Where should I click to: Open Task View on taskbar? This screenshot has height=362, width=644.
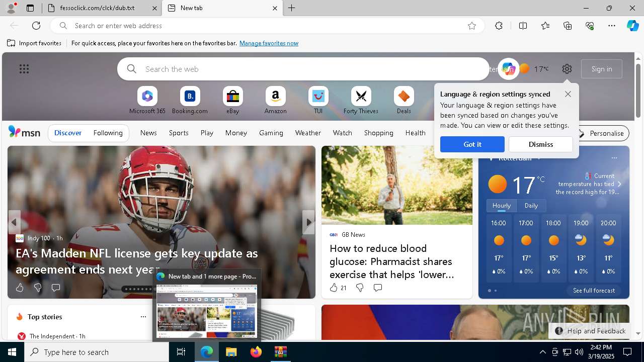(x=181, y=352)
